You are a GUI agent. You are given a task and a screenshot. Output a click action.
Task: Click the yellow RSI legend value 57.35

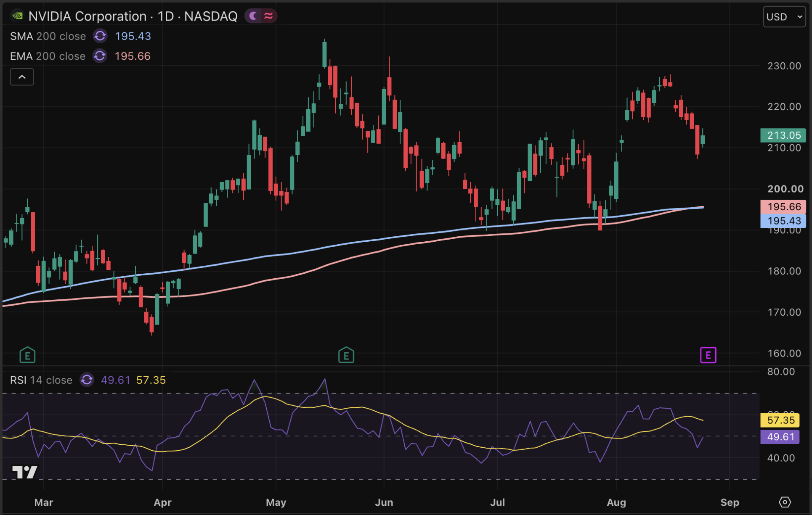(151, 380)
